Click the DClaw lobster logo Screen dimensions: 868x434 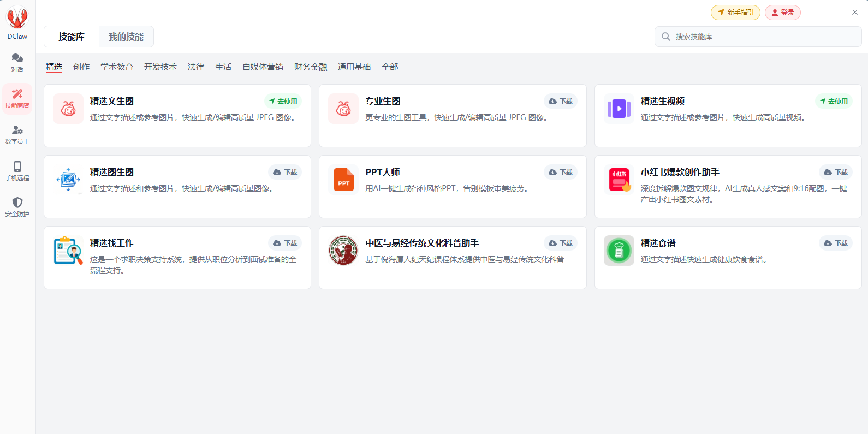point(17,17)
